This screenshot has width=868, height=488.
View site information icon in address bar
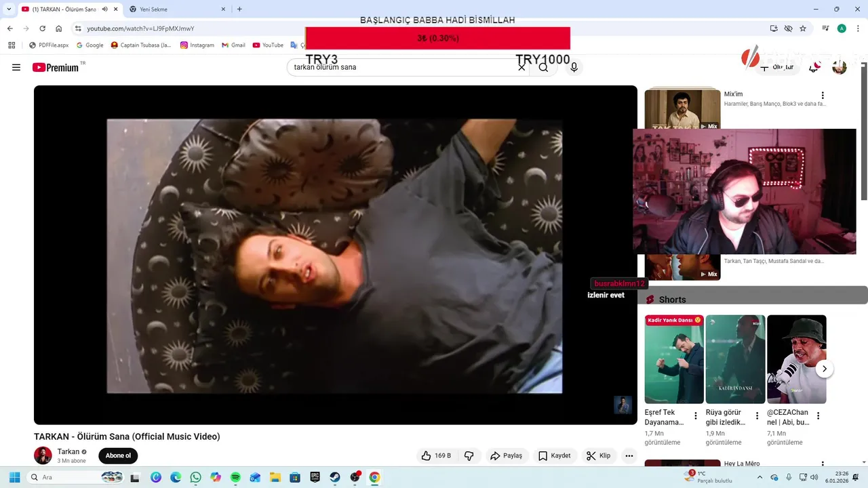click(78, 28)
